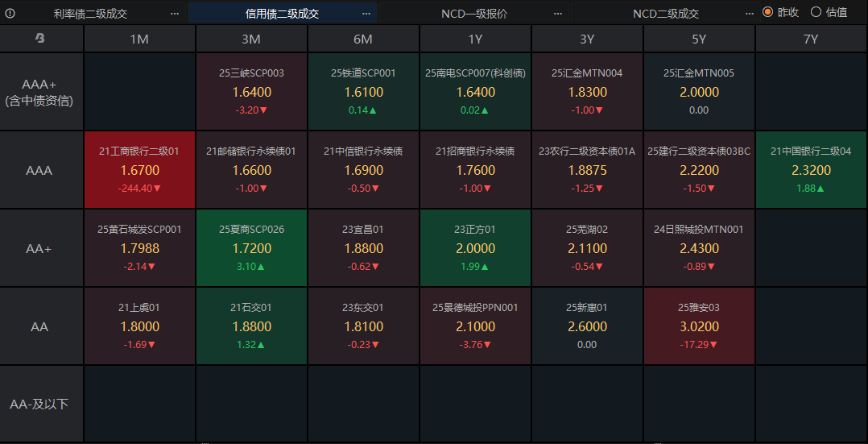Click the info icon at top-left corner

tap(10, 13)
